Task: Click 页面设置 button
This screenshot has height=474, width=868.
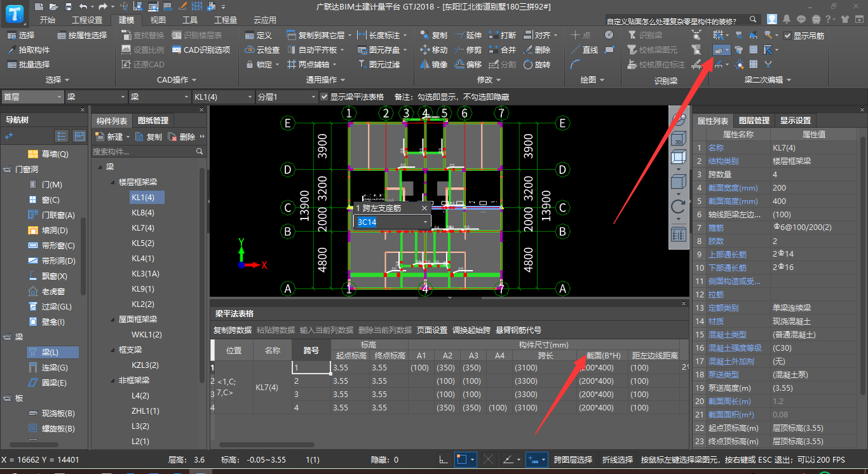Action: (432, 330)
